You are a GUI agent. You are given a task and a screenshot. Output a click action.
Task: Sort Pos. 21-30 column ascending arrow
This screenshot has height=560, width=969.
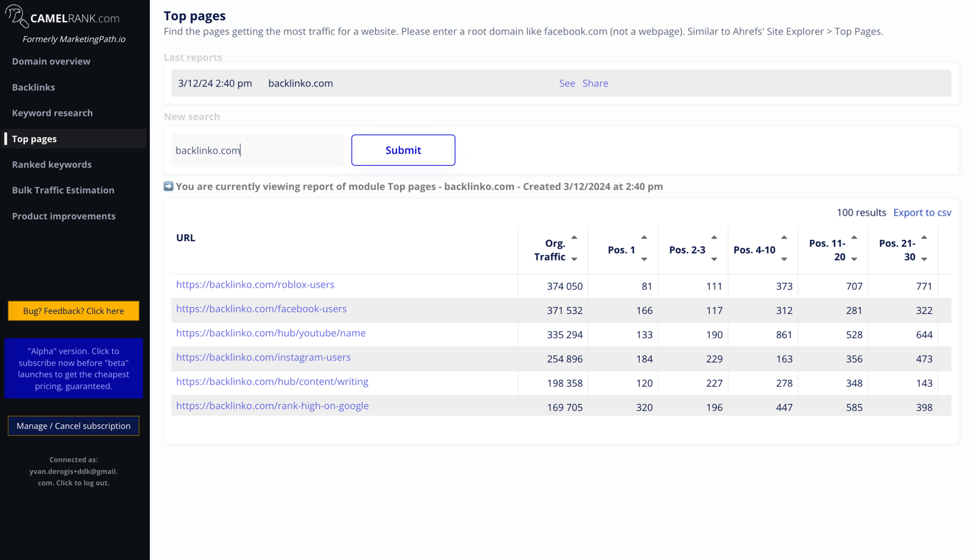click(924, 238)
